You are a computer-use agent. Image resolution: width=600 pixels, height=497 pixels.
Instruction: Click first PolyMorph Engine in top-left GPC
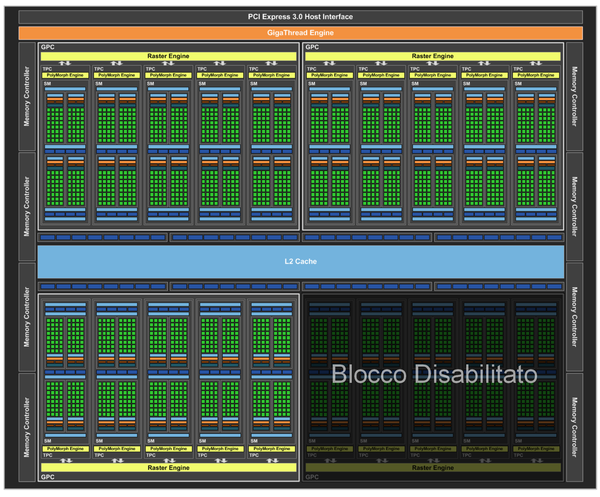pyautogui.click(x=65, y=75)
